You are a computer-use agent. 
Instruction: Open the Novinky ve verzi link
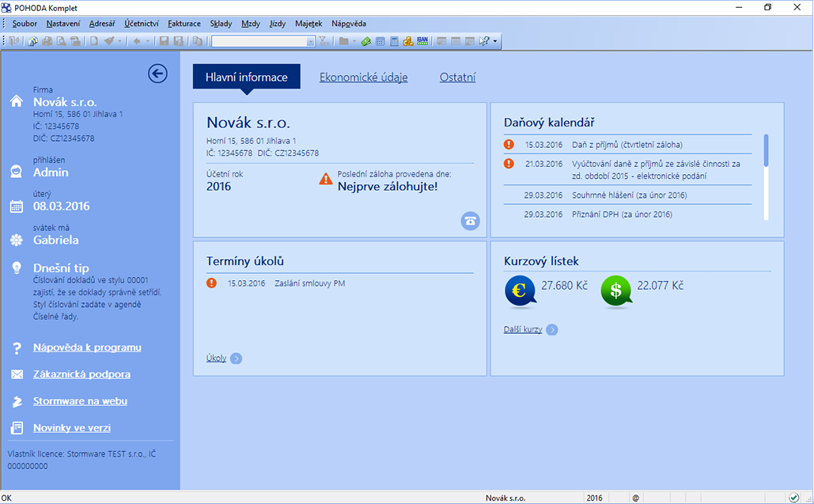72,428
